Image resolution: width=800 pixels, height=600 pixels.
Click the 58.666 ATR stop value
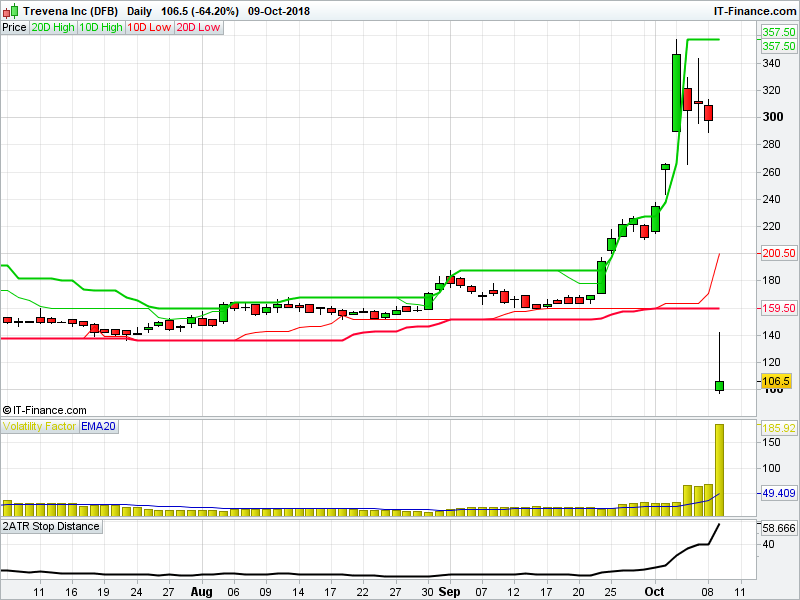point(779,528)
